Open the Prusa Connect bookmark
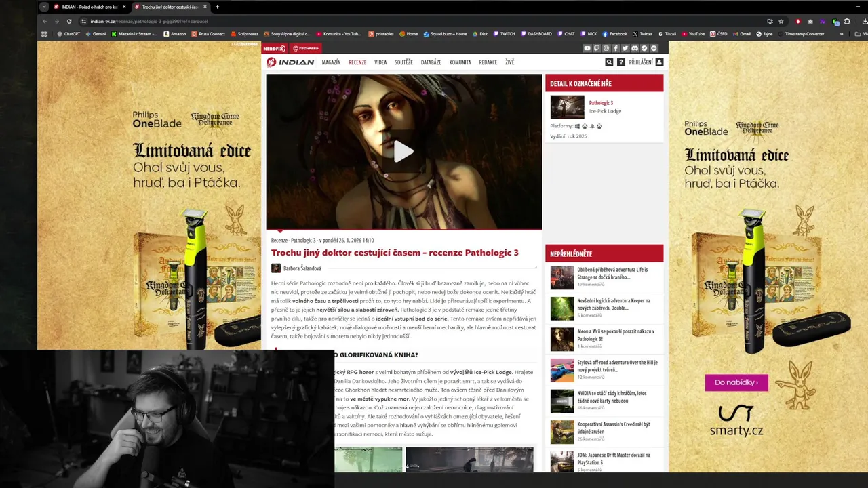 (x=208, y=33)
